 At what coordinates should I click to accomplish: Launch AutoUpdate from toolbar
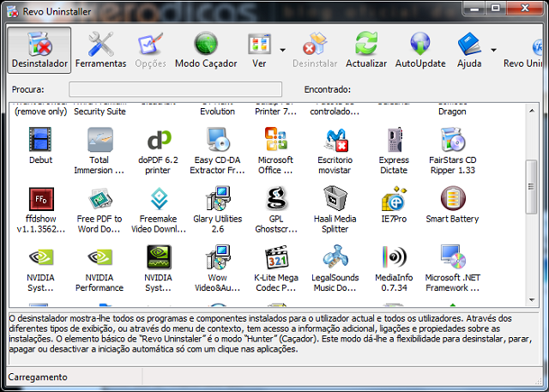420,50
